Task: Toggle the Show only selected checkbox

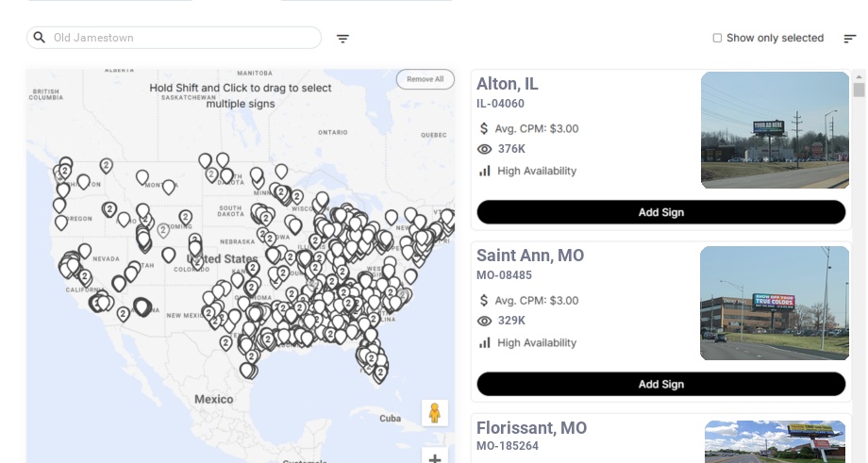Action: click(x=717, y=39)
